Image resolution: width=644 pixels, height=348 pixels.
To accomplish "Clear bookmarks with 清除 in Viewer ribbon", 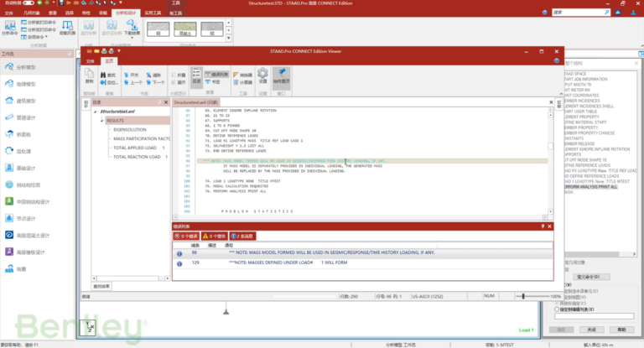I will coord(154,75).
